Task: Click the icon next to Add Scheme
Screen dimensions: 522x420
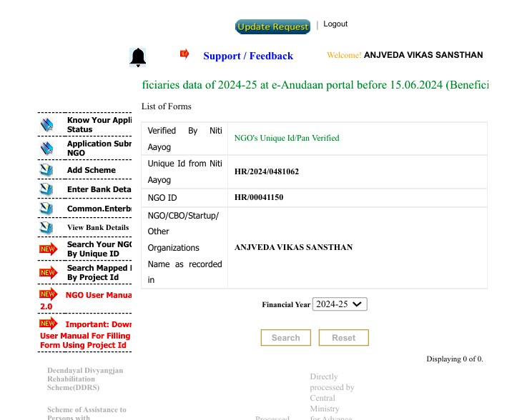Action: point(47,170)
